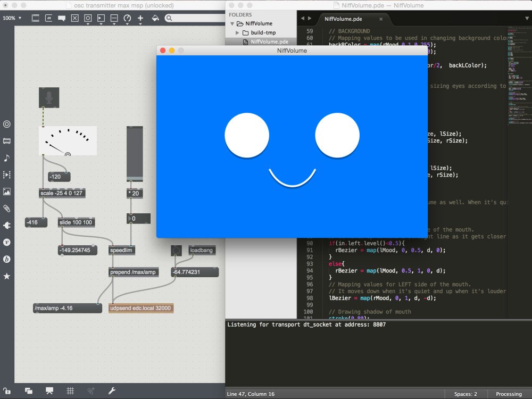This screenshot has height=399, width=532.
Task: Click the level meter dial in Max patcher
Action: (68, 141)
